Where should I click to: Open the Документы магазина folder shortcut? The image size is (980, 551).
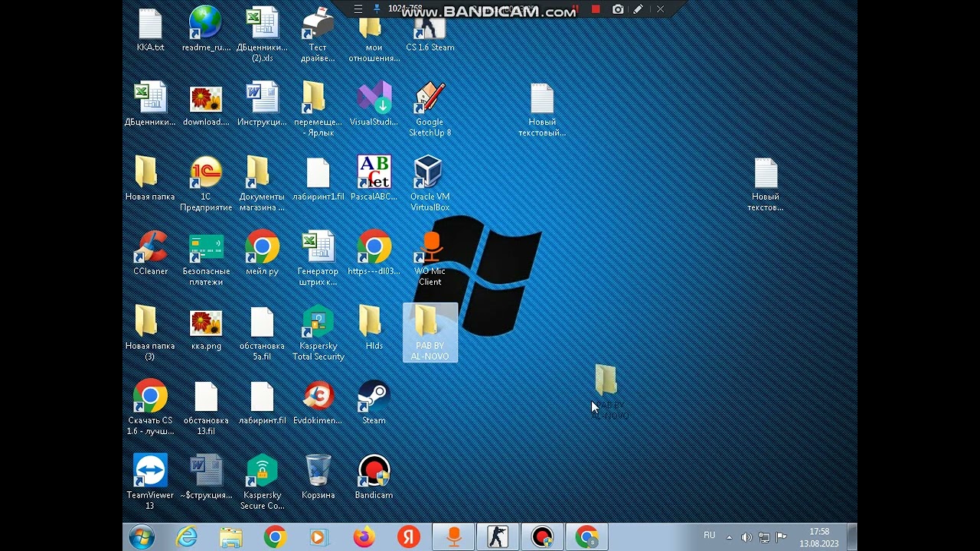(262, 184)
